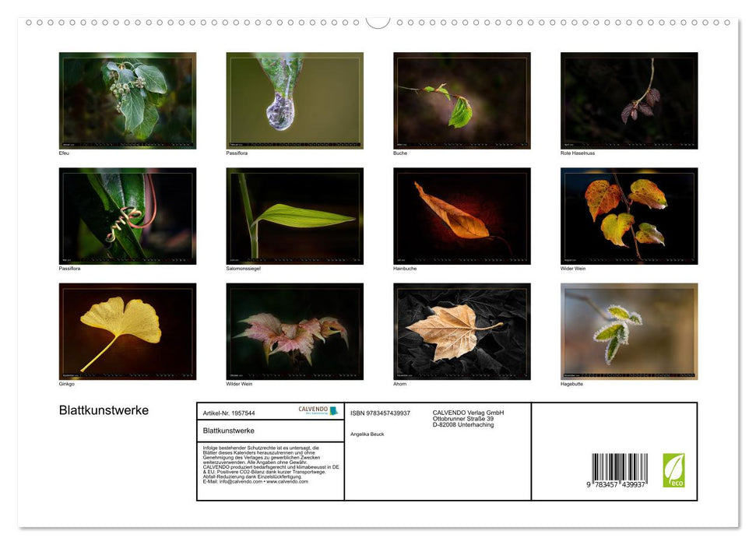
Task: Select the Passiflora water drop thumbnail
Action: click(294, 100)
